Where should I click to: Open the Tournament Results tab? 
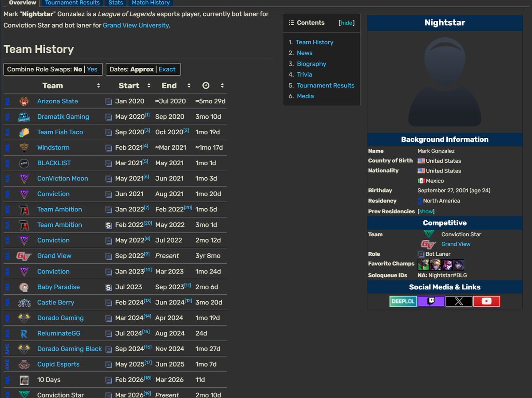coord(72,3)
